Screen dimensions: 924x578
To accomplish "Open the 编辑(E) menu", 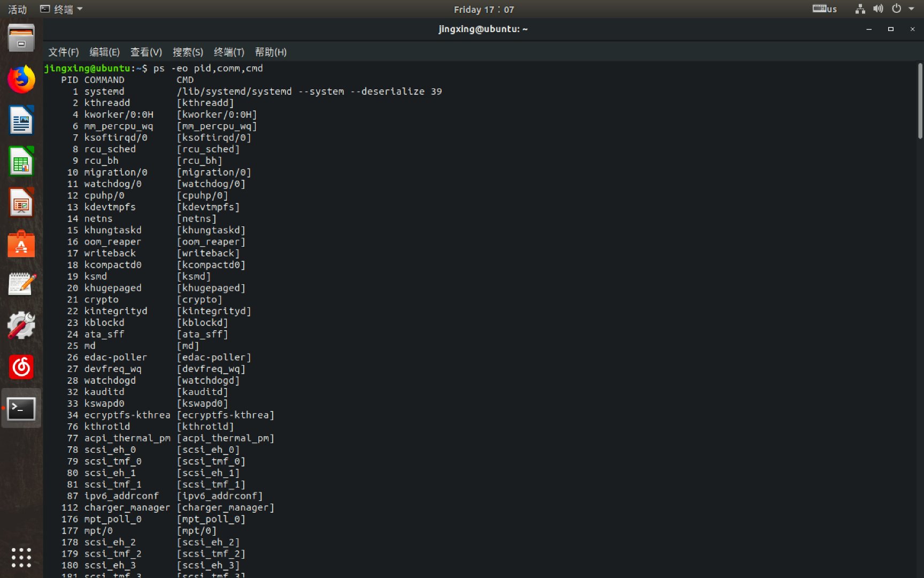I will (x=104, y=52).
